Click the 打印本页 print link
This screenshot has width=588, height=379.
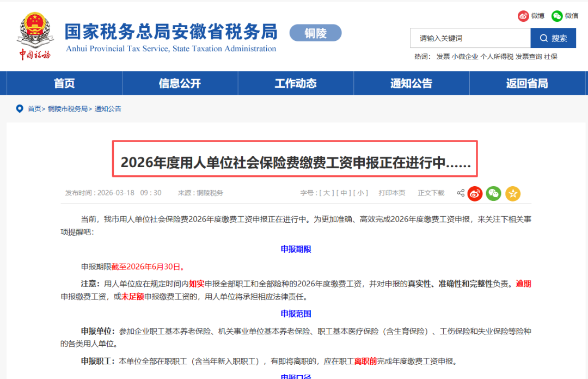point(392,193)
